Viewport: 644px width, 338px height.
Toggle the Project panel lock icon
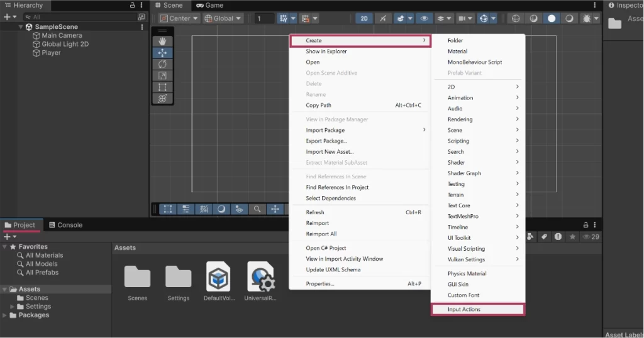point(586,225)
